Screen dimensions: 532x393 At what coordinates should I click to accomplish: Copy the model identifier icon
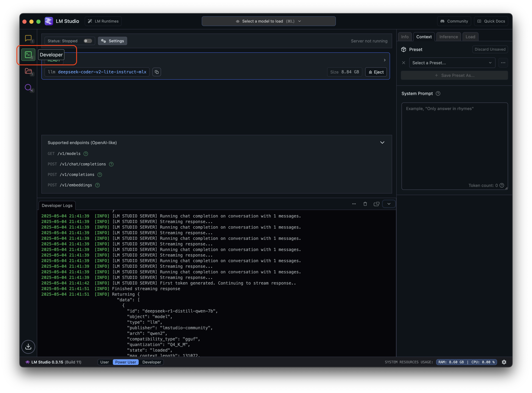[x=156, y=72]
